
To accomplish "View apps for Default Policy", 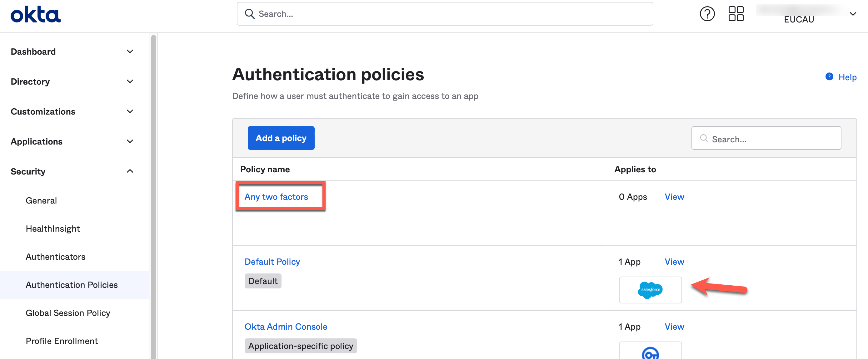I will [x=674, y=262].
